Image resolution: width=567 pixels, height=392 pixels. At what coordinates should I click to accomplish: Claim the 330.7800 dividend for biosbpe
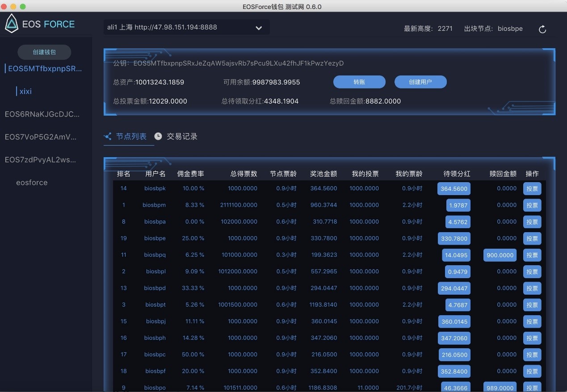454,238
